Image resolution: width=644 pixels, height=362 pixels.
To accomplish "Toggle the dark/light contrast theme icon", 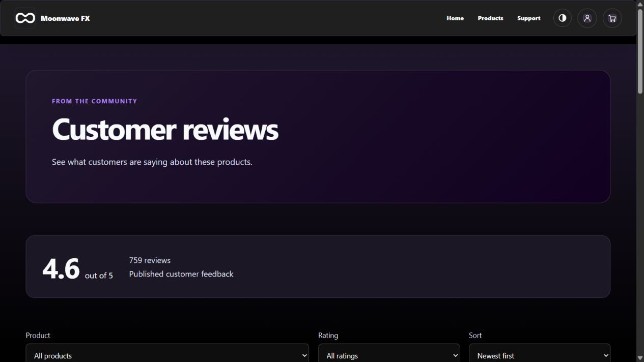I will pyautogui.click(x=562, y=18).
